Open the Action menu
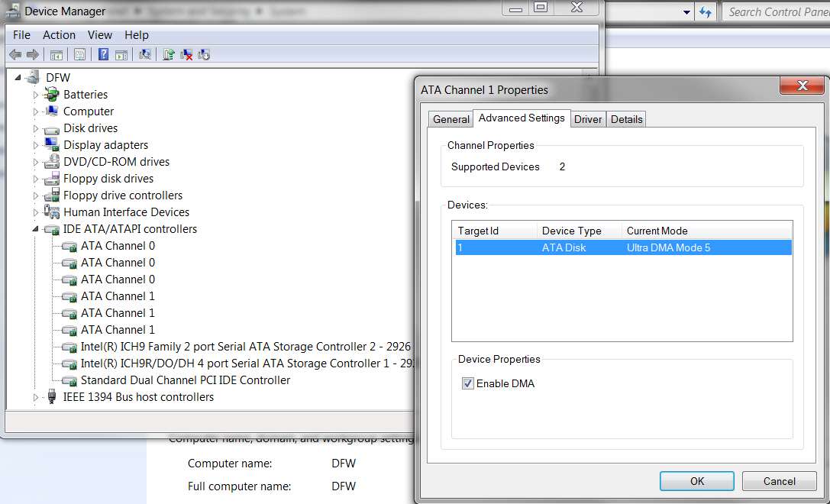This screenshot has height=504, width=830. [59, 35]
